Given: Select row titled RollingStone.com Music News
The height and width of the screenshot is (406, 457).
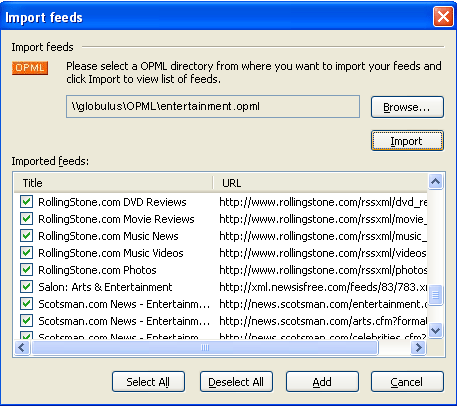Looking at the screenshot, I should (108, 236).
